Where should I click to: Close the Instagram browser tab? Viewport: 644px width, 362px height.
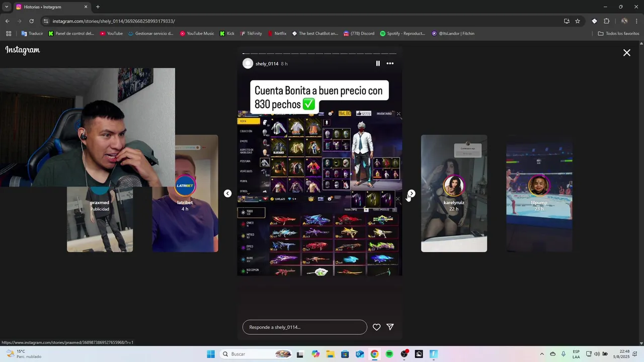(x=86, y=7)
